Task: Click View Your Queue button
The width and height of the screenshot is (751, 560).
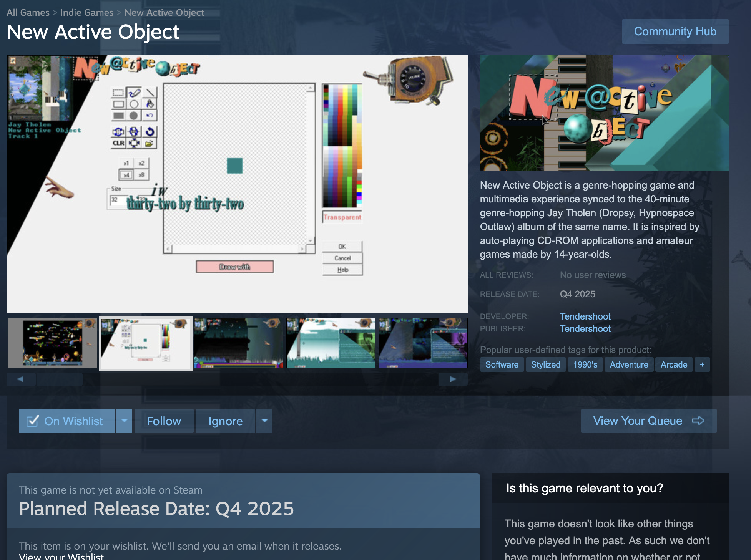Action: point(649,421)
